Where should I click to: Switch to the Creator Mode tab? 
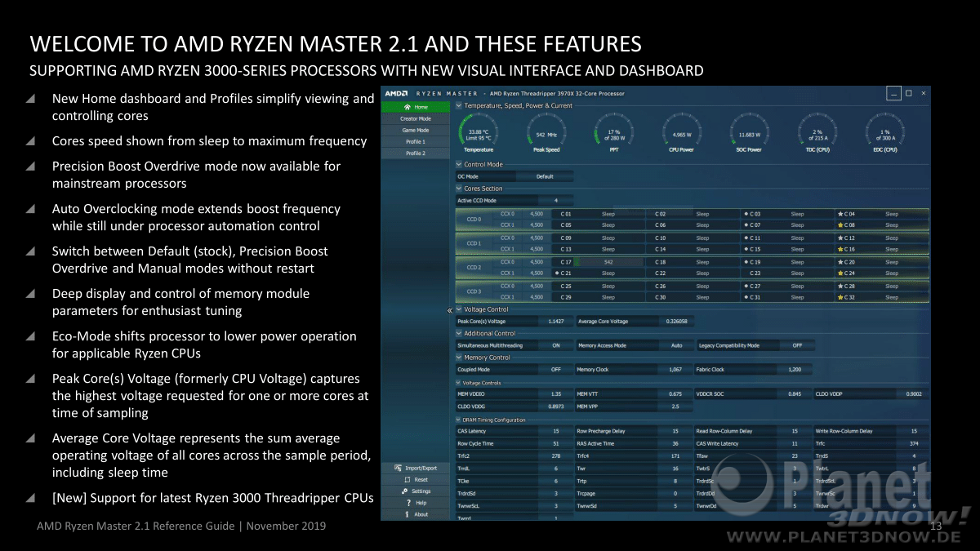pos(416,118)
